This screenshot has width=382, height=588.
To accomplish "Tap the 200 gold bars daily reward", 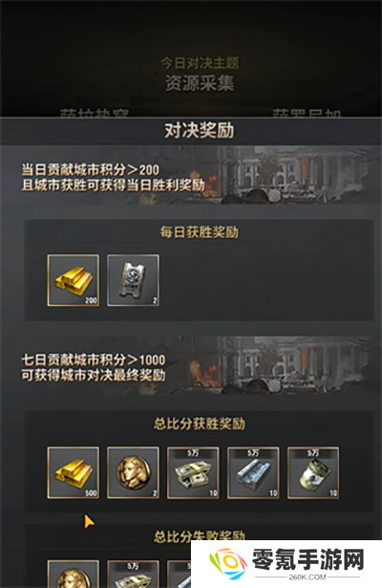I will click(x=74, y=280).
